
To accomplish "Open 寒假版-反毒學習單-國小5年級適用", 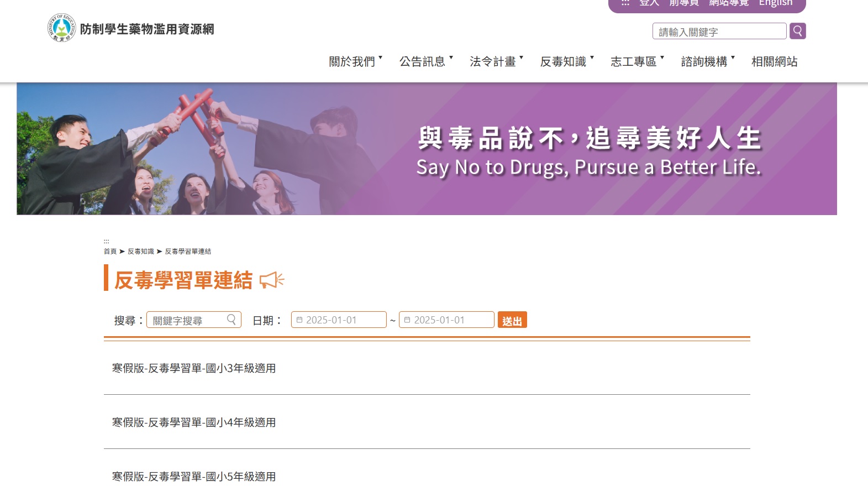I will pyautogui.click(x=194, y=477).
